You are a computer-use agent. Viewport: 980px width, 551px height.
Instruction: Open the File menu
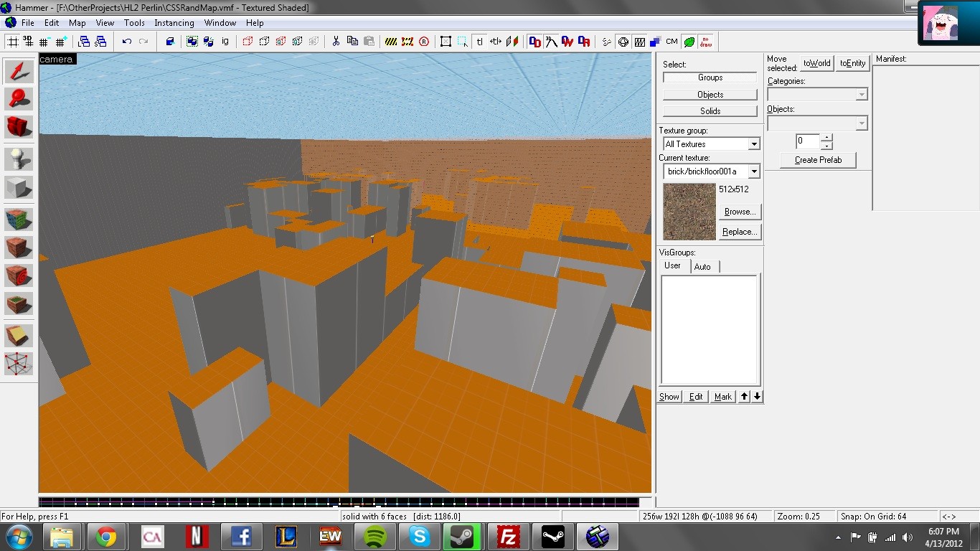pyautogui.click(x=28, y=23)
